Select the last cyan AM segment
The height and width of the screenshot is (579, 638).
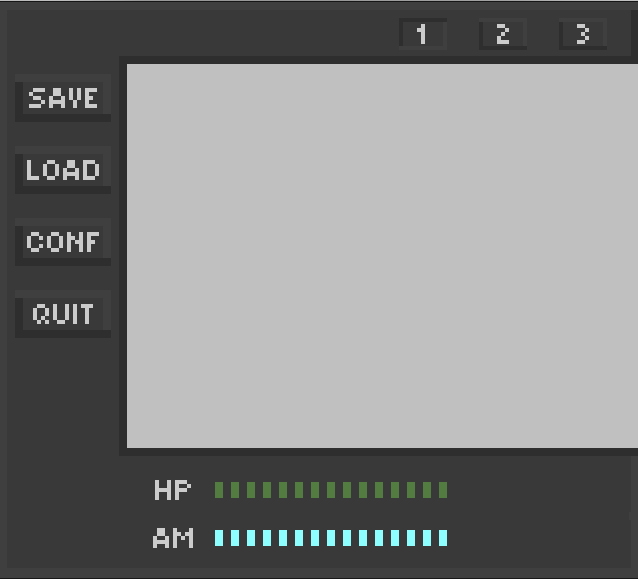point(443,538)
